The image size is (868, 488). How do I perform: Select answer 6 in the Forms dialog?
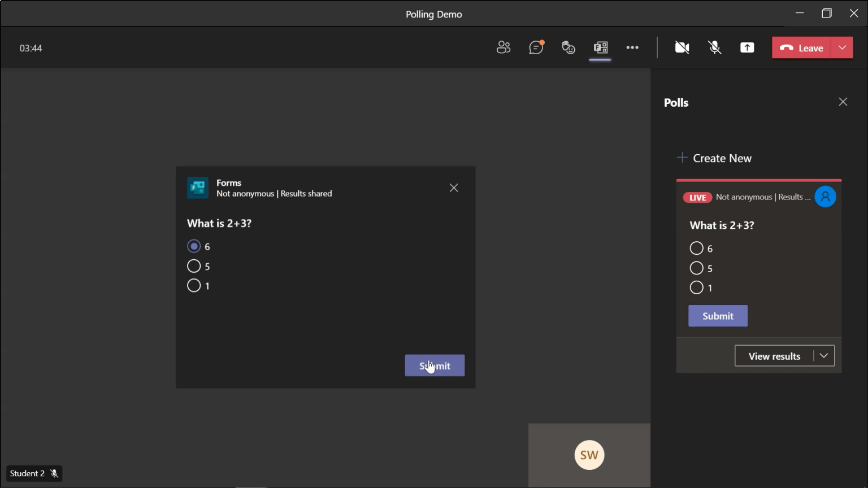[194, 246]
